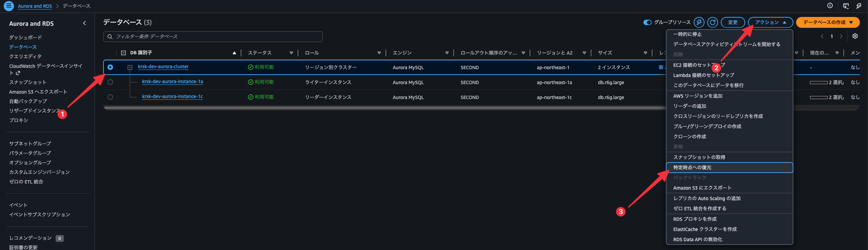Click the ap-northeast-1c region cell
Image resolution: width=868 pixels, height=250 pixels.
pyautogui.click(x=554, y=97)
